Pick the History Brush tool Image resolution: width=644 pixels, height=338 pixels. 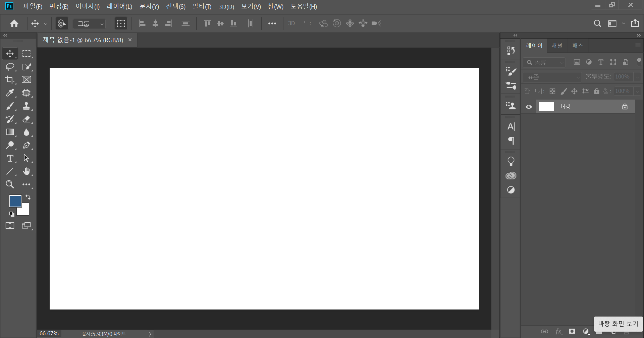tap(10, 119)
